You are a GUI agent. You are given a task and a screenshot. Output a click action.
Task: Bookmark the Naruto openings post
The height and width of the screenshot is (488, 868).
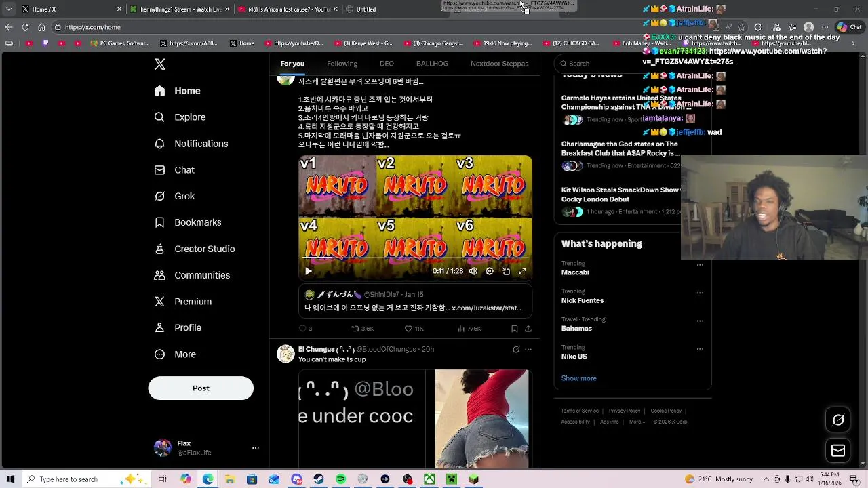(x=515, y=329)
